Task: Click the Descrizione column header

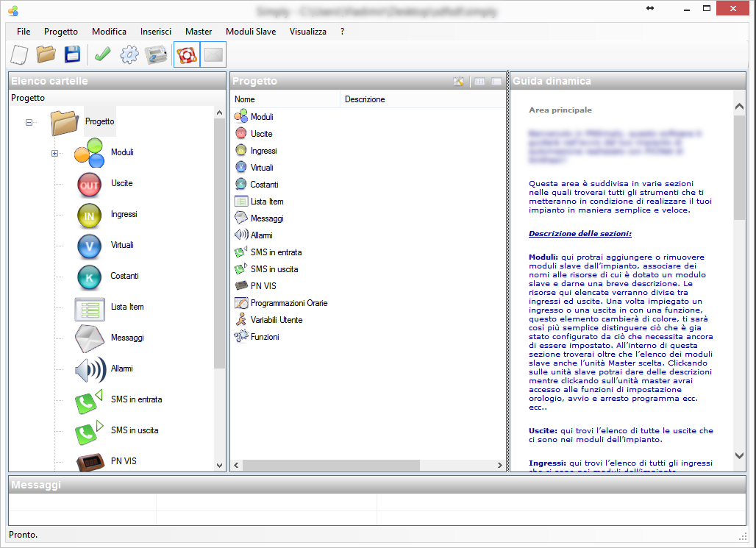Action: click(x=424, y=99)
